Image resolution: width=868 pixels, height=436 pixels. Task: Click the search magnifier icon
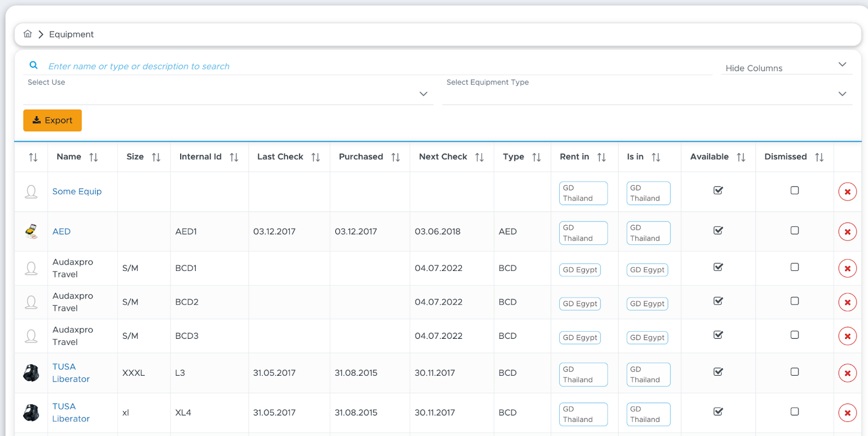click(34, 65)
